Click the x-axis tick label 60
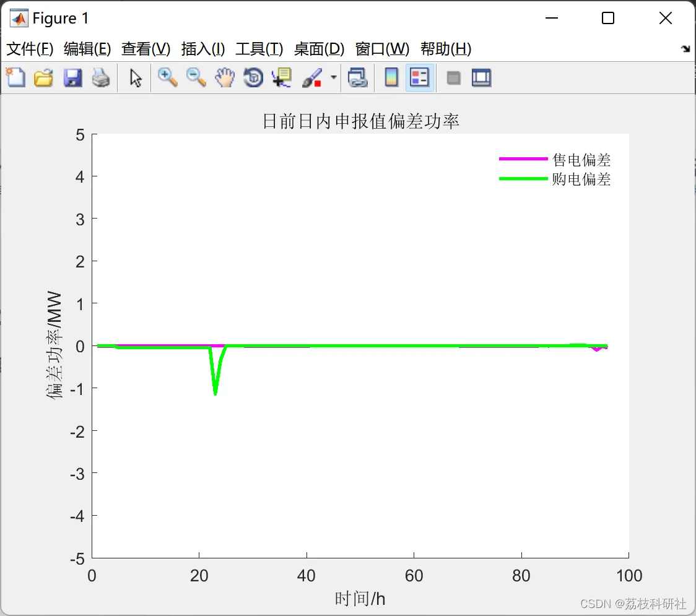Screen dimensions: 696x616 pos(414,576)
